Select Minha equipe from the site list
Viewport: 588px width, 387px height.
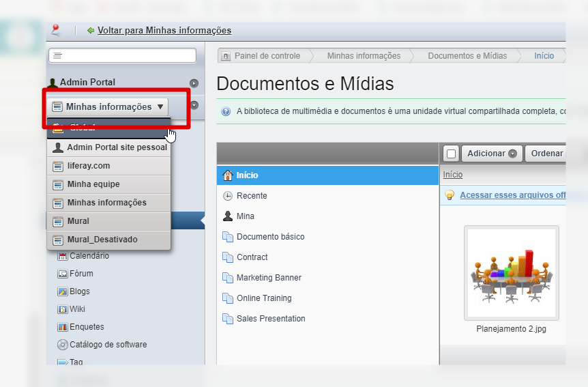[x=93, y=184]
